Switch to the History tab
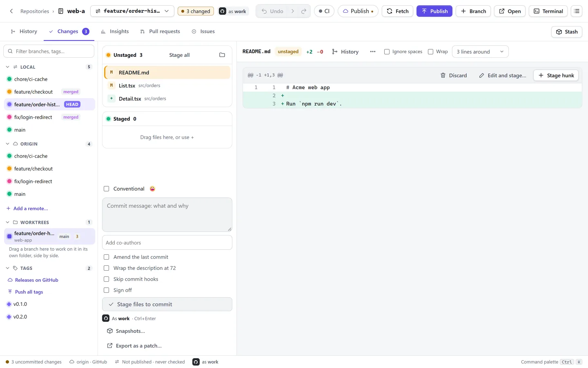This screenshot has width=588, height=368. tap(24, 31)
